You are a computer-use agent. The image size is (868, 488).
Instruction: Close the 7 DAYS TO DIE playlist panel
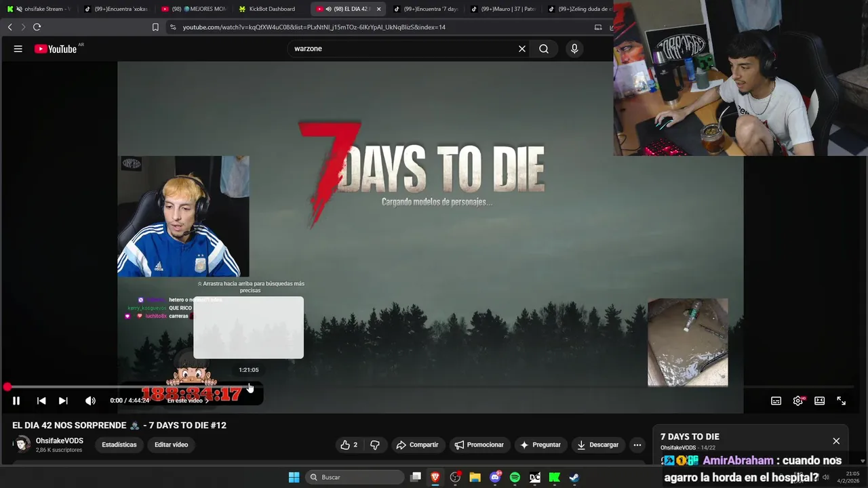836,441
